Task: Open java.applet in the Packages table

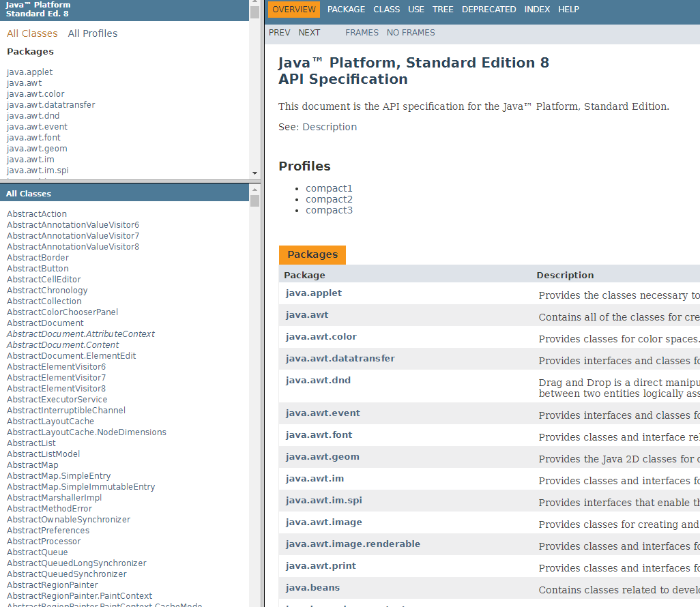Action: 313,293
